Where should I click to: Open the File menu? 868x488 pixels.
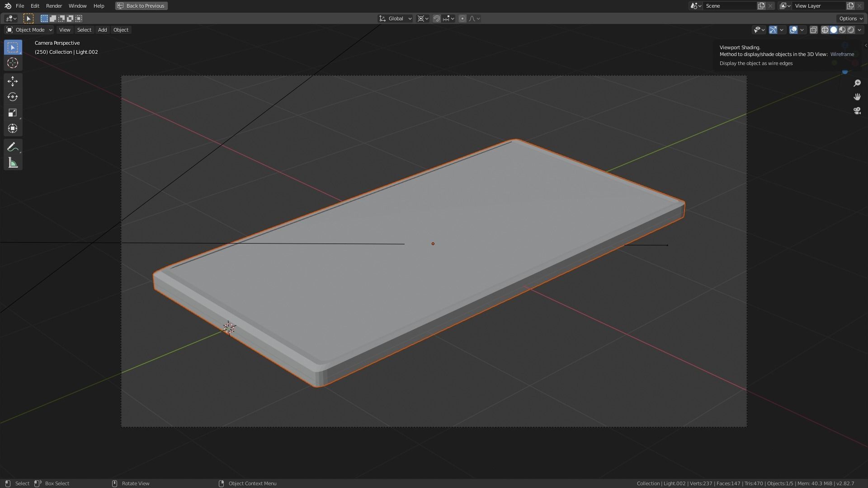20,6
